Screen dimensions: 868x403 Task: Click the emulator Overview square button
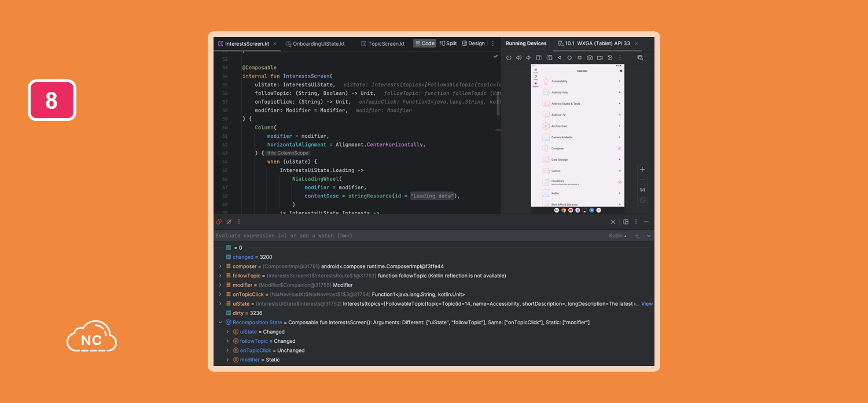[x=579, y=58]
